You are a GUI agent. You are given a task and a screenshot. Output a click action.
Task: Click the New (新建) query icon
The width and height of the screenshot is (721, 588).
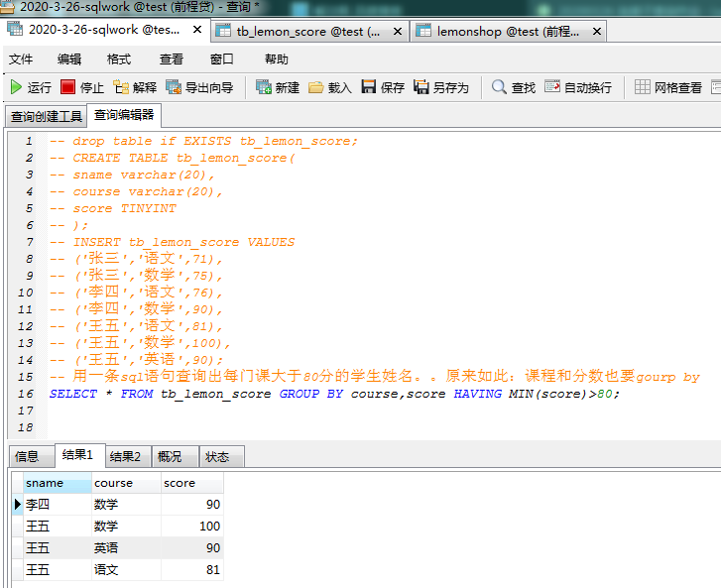pos(264,87)
